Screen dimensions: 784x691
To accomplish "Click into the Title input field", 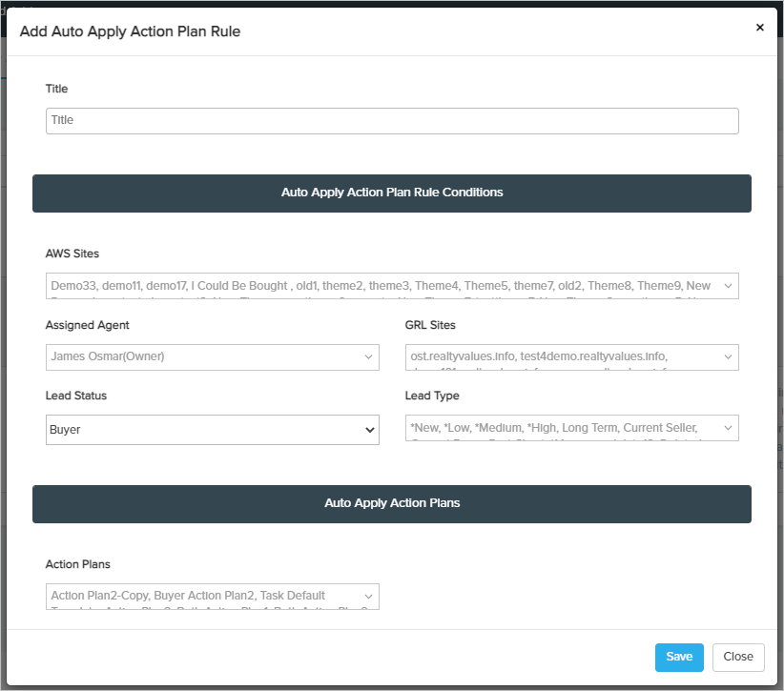I will pyautogui.click(x=391, y=120).
